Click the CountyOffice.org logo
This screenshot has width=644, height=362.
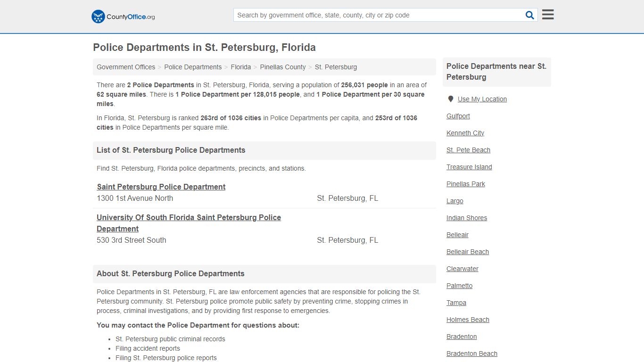(123, 16)
